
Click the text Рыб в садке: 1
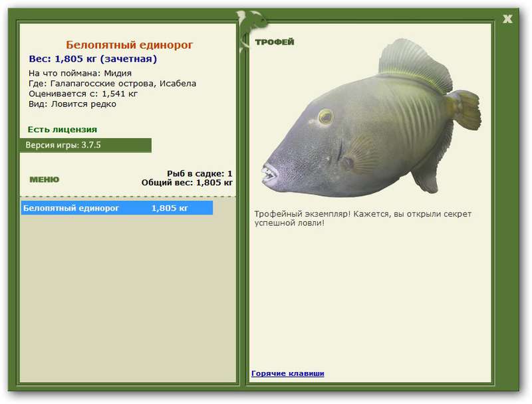point(199,173)
